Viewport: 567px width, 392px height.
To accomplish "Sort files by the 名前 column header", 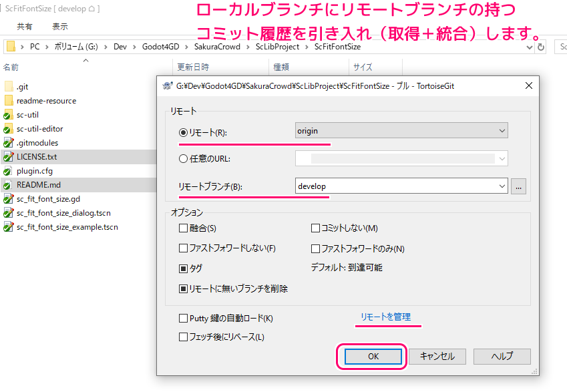I will (11, 67).
